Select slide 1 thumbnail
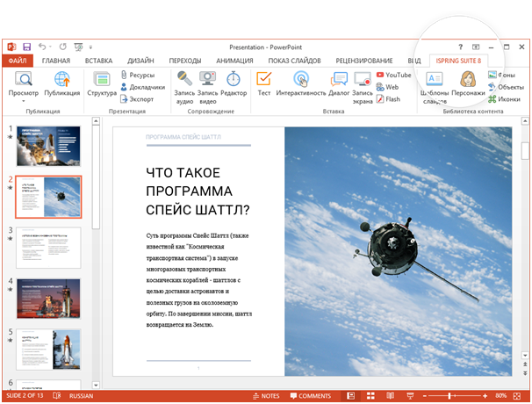This screenshot has height=404, width=532. click(x=48, y=146)
